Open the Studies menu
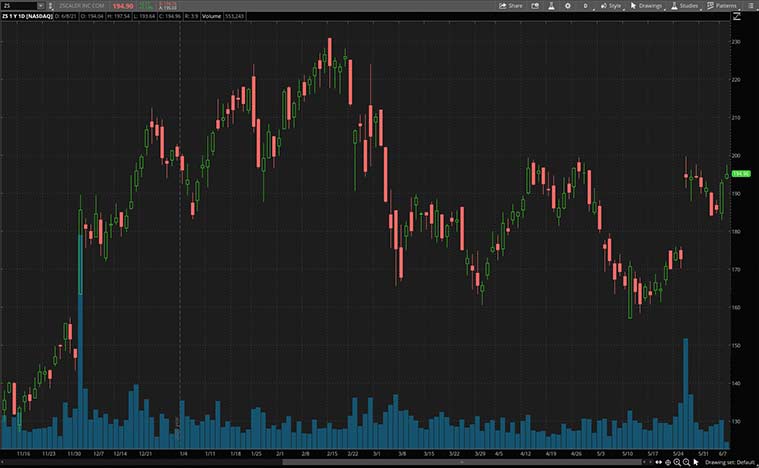759x468 pixels. pos(684,6)
